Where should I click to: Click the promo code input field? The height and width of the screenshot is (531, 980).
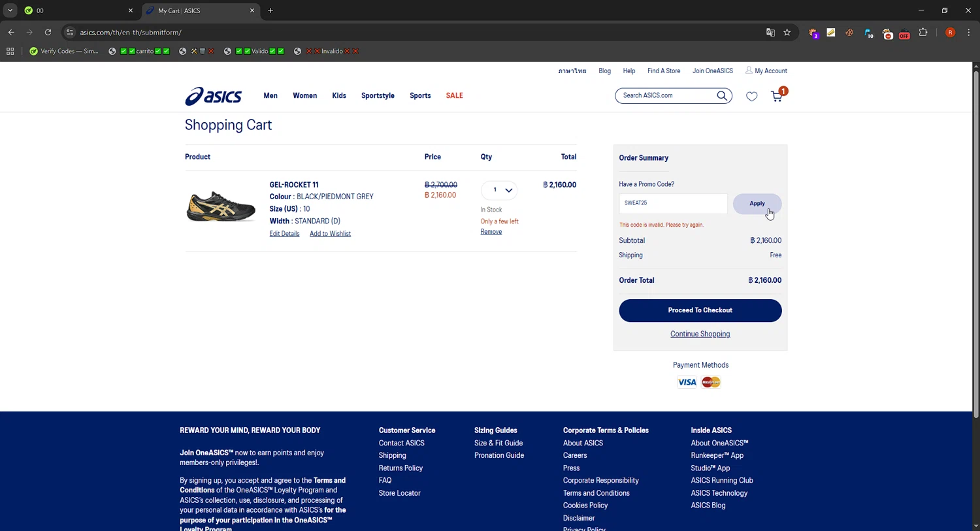pos(673,204)
